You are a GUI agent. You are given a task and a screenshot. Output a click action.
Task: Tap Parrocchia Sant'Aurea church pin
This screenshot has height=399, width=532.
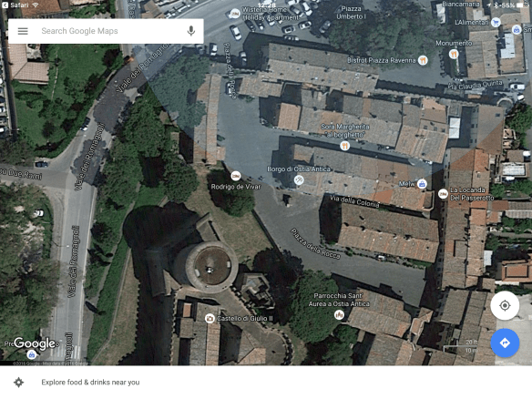click(339, 315)
